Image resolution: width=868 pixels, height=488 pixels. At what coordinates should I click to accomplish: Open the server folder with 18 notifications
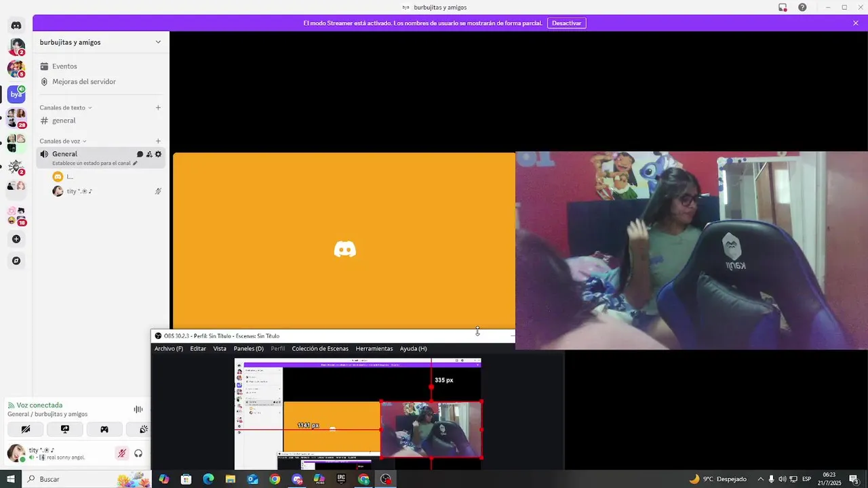[x=16, y=216]
